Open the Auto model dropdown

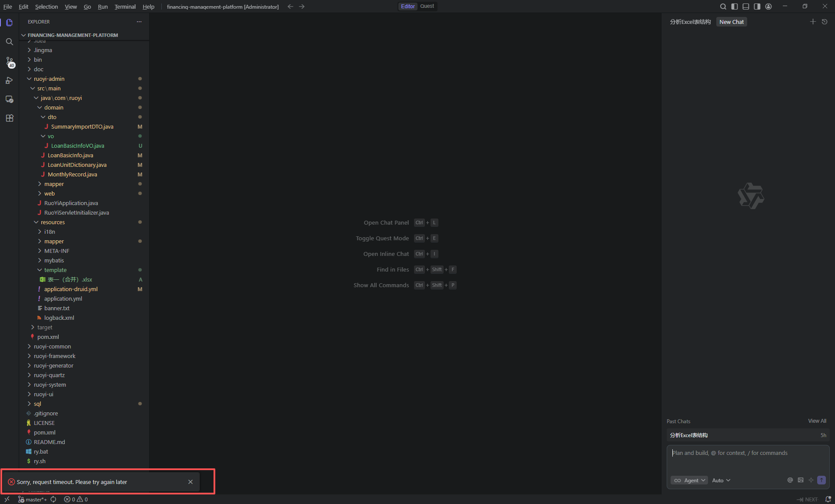coord(721,480)
